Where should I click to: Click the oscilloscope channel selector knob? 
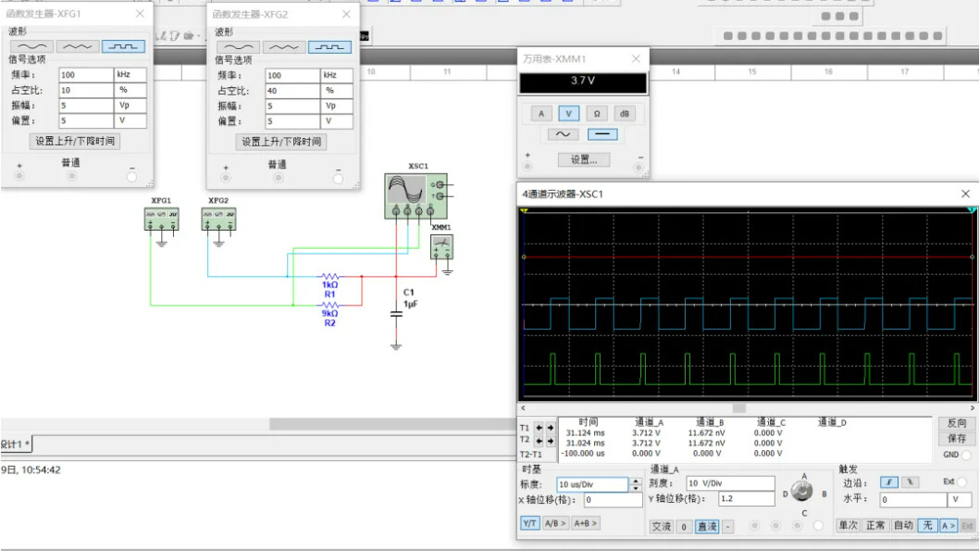coord(801,492)
